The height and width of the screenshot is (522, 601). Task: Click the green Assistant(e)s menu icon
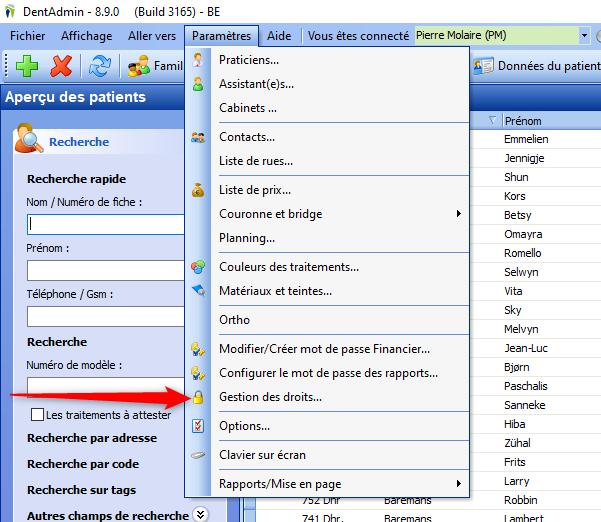click(198, 84)
